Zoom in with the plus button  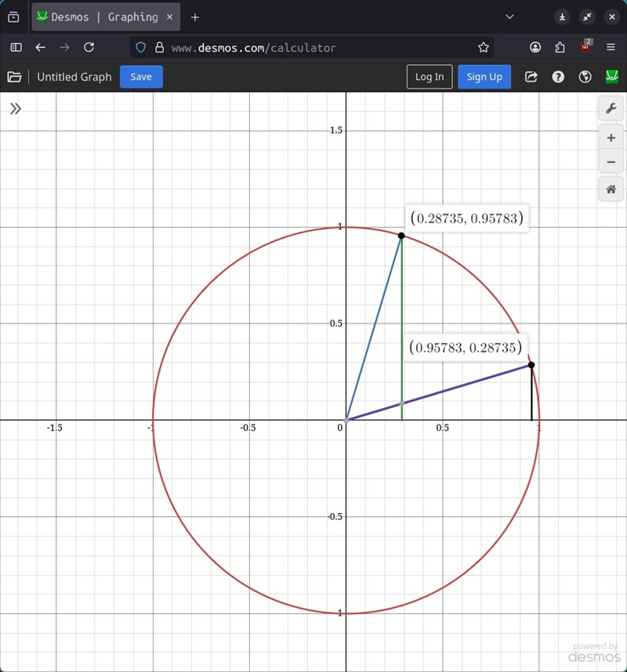point(611,138)
